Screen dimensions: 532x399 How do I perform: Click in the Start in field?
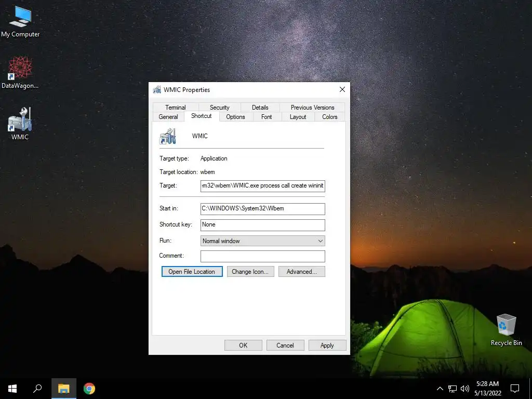click(262, 209)
